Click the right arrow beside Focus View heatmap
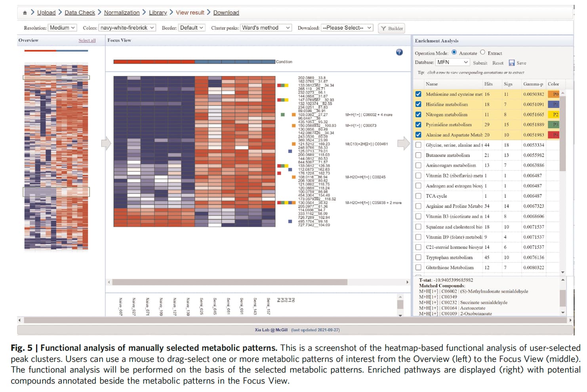This screenshot has width=587, height=392. tap(404, 143)
